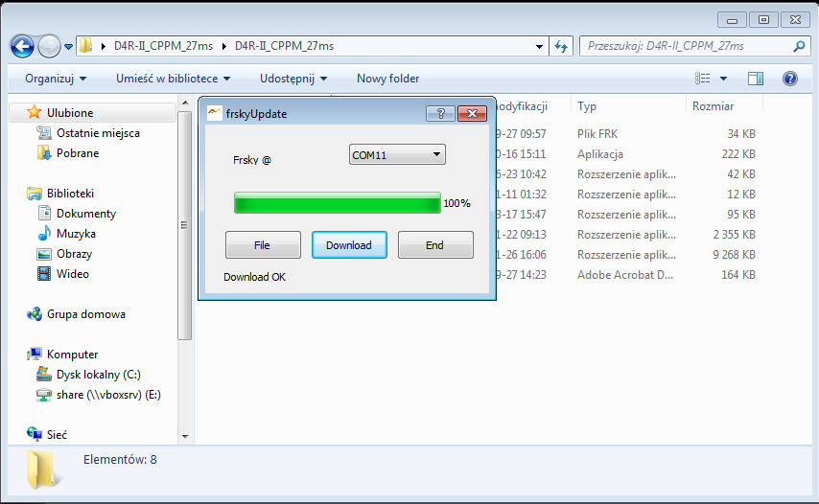This screenshot has height=504, width=819.
Task: Click frskyUpdate title bar icon
Action: pos(214,113)
